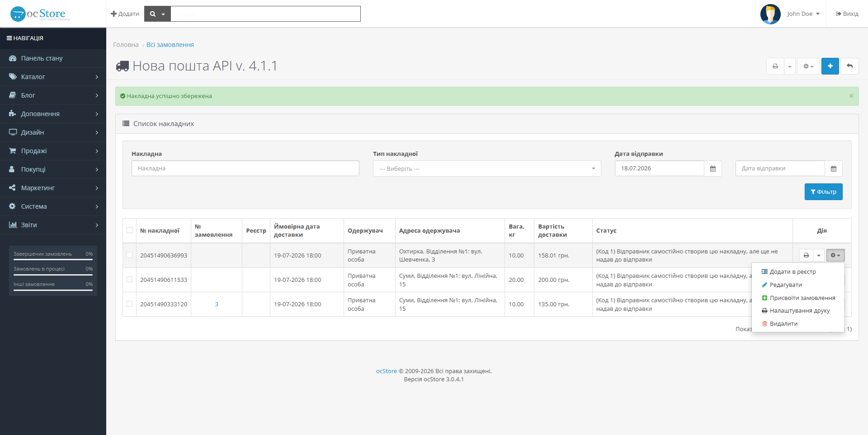Click the Замовлень в процесі progress bar
Viewport: 868px width, 435px height.
(53, 275)
